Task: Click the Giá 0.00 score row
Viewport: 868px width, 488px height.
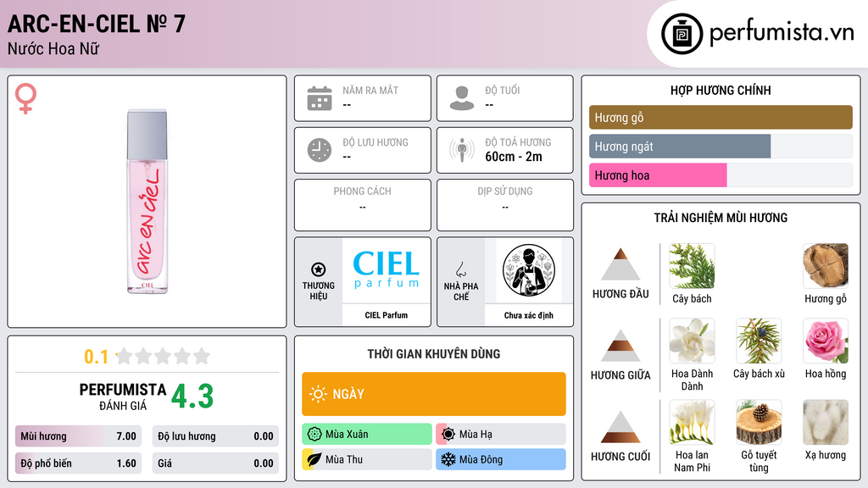Action: click(x=215, y=463)
